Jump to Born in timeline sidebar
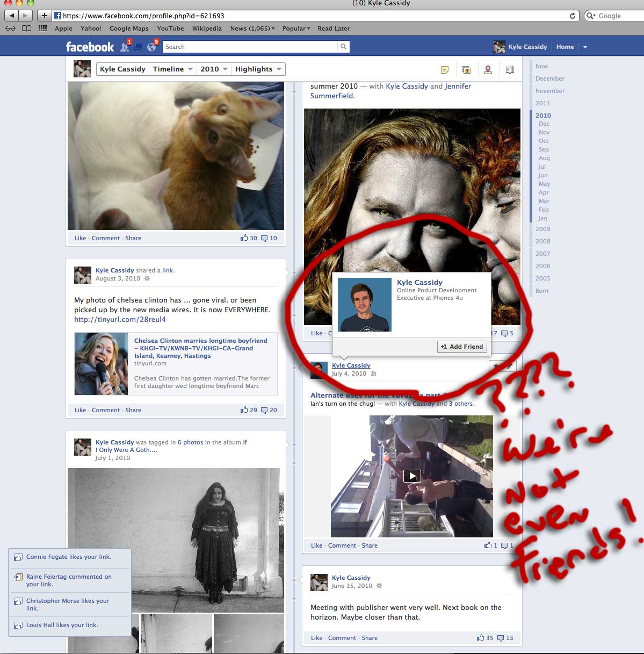Image resolution: width=644 pixels, height=654 pixels. click(541, 291)
